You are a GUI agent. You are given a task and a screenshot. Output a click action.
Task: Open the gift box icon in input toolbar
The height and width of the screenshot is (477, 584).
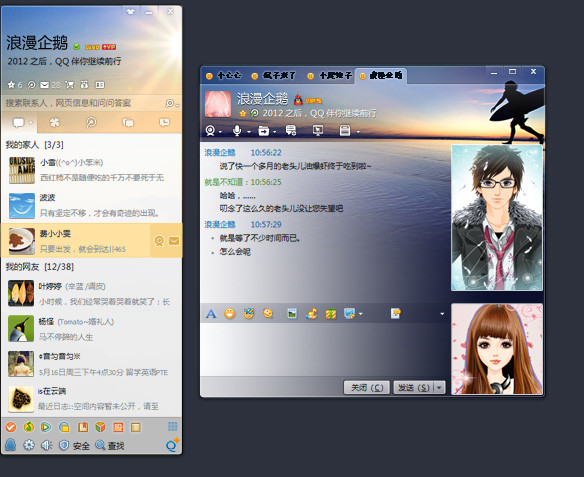coord(331,314)
